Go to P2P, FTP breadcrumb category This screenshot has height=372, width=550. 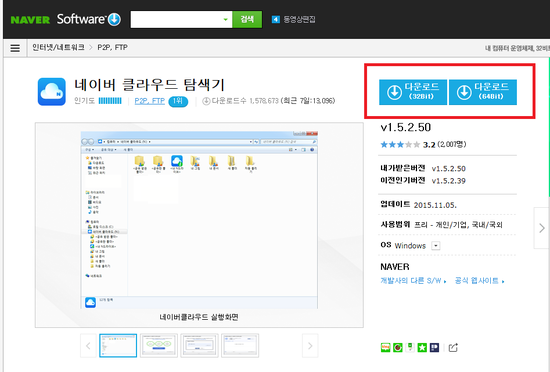click(112, 47)
